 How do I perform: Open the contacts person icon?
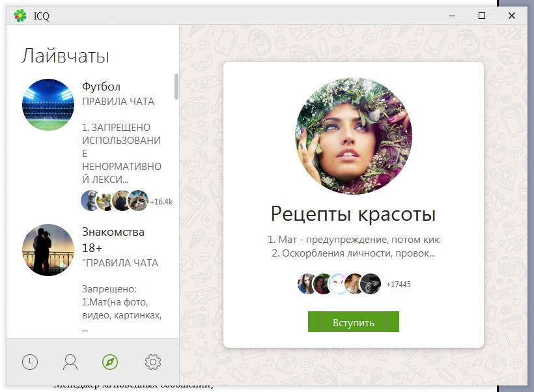tap(70, 362)
